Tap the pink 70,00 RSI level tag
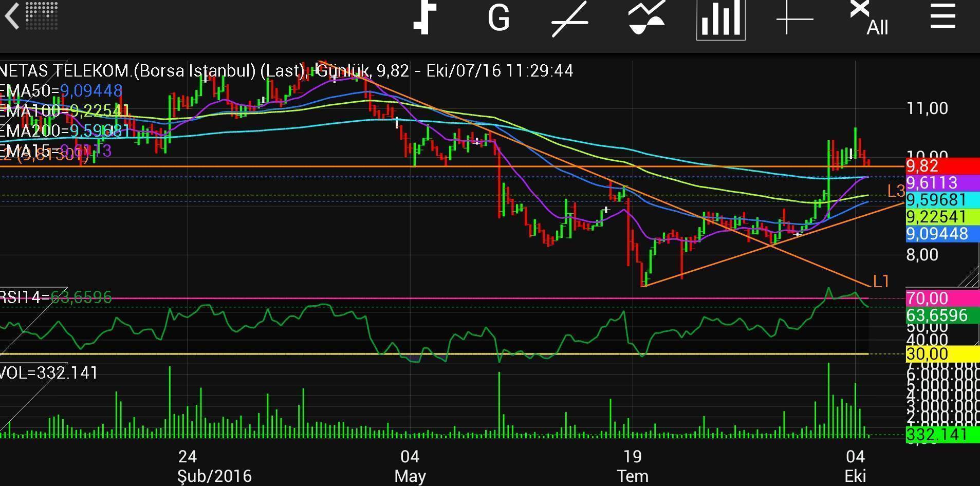The image size is (980, 486). tap(941, 298)
